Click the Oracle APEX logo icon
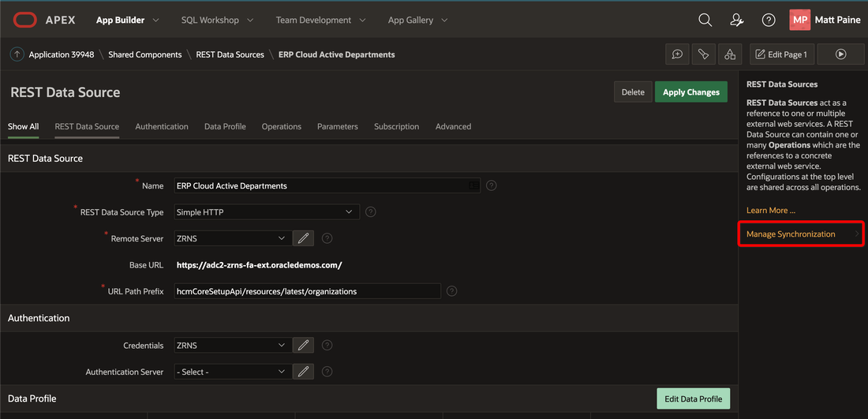This screenshot has height=419, width=868. (25, 20)
